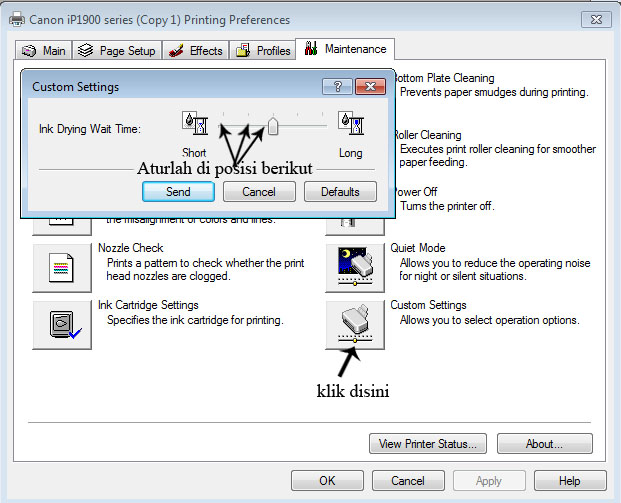
Task: Click 'Allows you to select operation options.' text
Action: (490, 320)
